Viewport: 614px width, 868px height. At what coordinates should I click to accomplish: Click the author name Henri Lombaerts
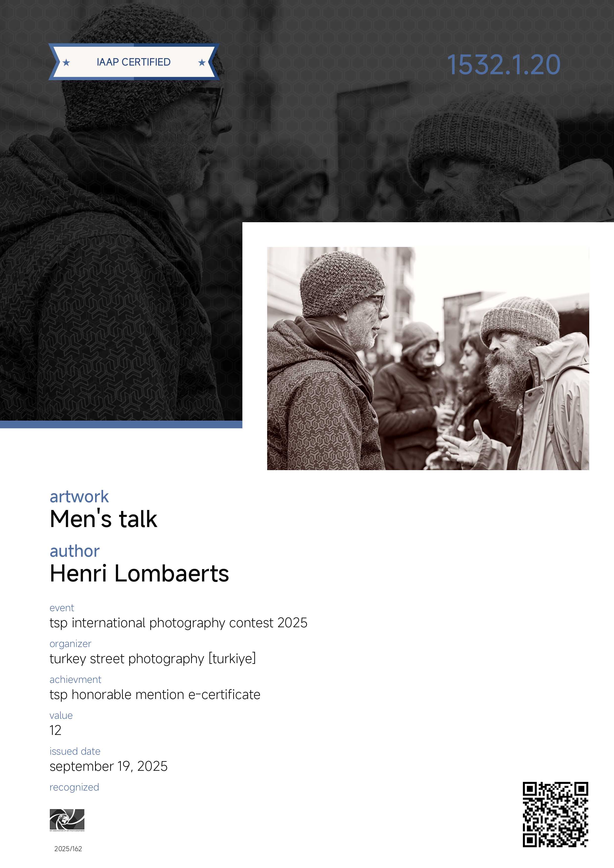tap(139, 573)
